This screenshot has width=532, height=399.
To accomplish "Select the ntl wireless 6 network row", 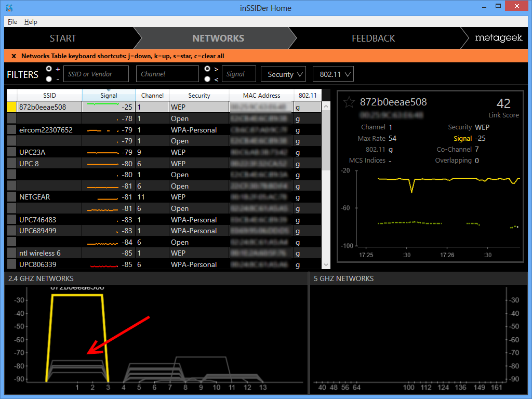I will pyautogui.click(x=164, y=253).
